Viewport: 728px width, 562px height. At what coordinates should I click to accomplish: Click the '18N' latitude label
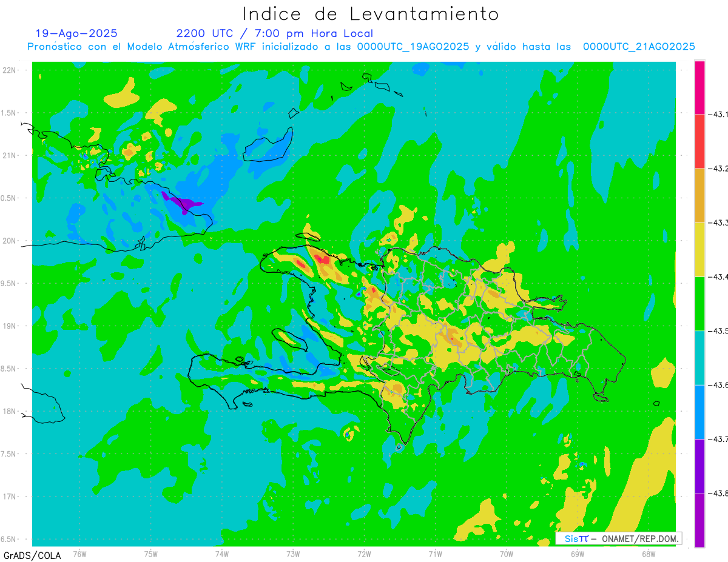10,412
